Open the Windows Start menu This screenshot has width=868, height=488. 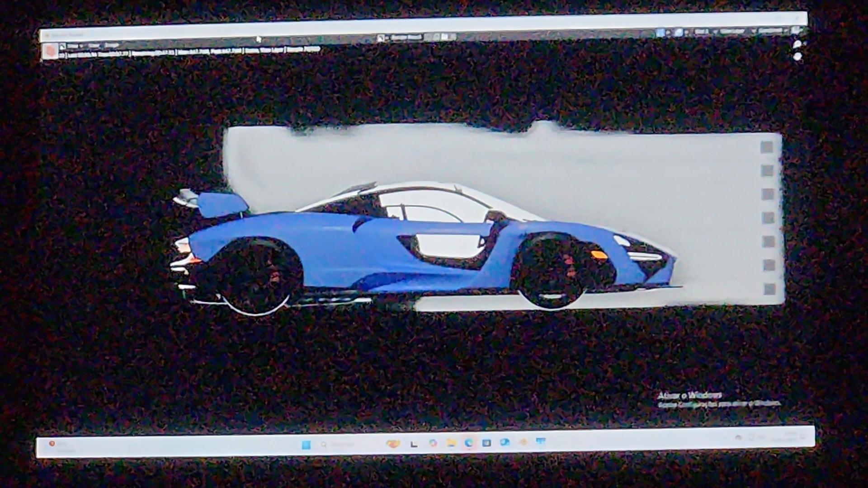306,445
